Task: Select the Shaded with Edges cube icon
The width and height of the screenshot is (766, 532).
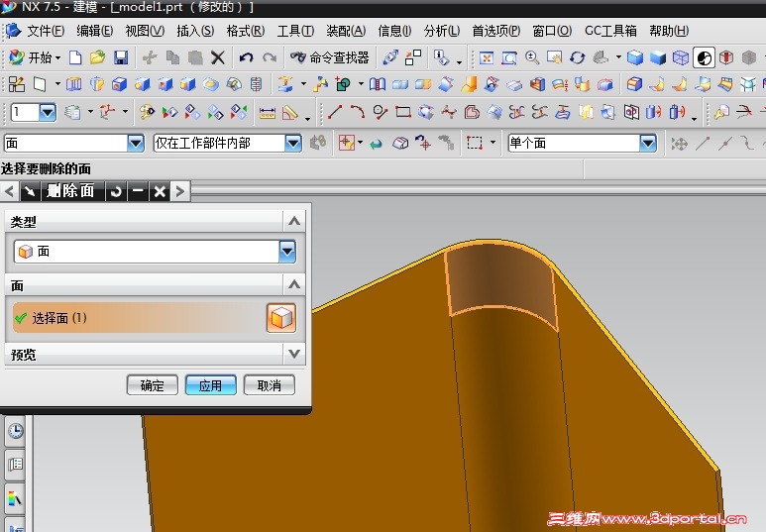Action: pos(634,58)
